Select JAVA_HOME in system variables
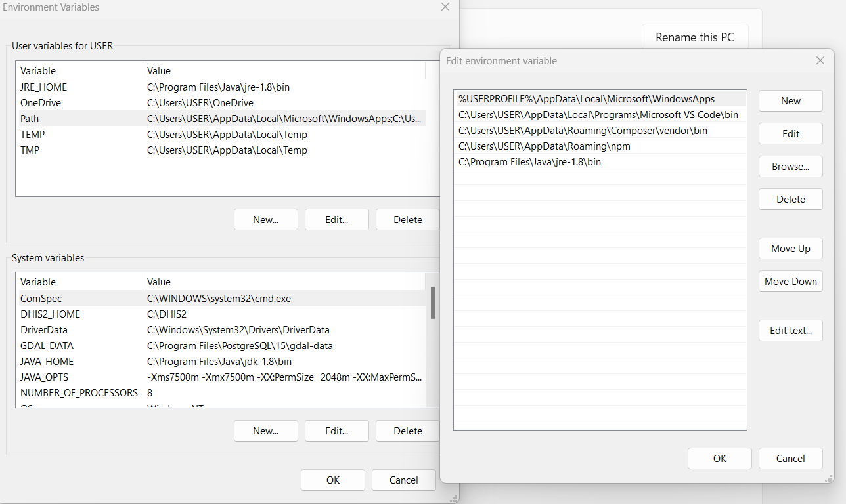This screenshot has height=504, width=846. tap(47, 362)
